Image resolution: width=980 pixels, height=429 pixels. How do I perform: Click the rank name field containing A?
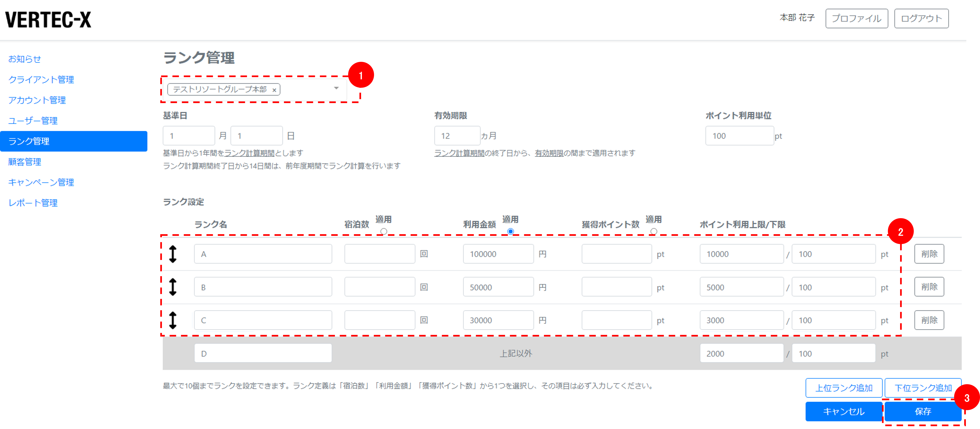point(263,254)
